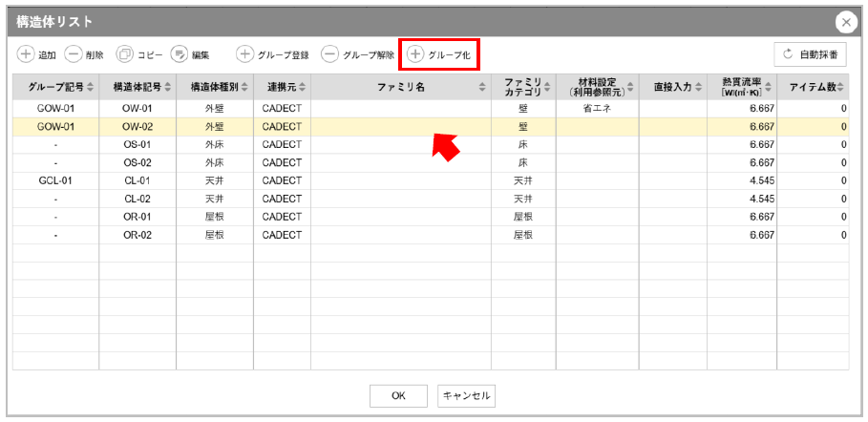868x422 pixels.
Task: Select the OW-01 row
Action: click(138, 109)
